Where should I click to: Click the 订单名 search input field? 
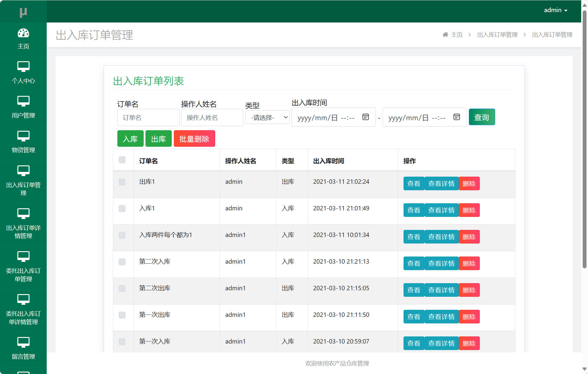148,117
